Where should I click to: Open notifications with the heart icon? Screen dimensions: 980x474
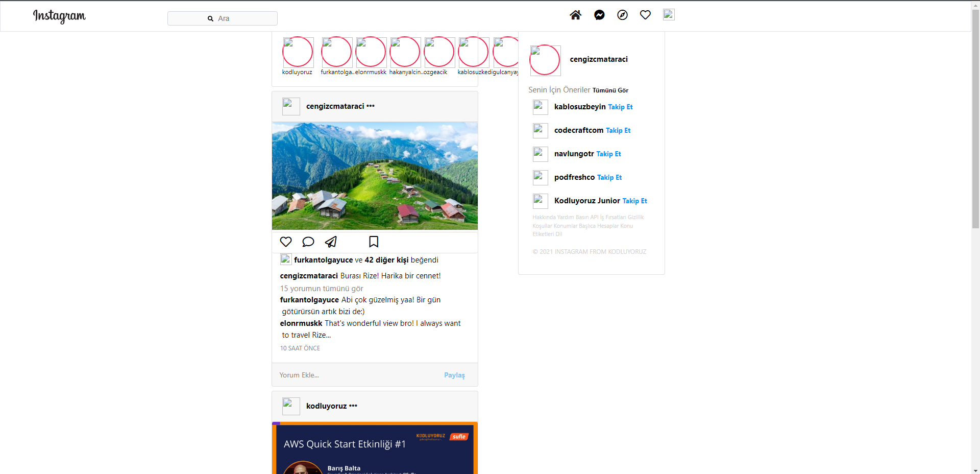pyautogui.click(x=645, y=15)
